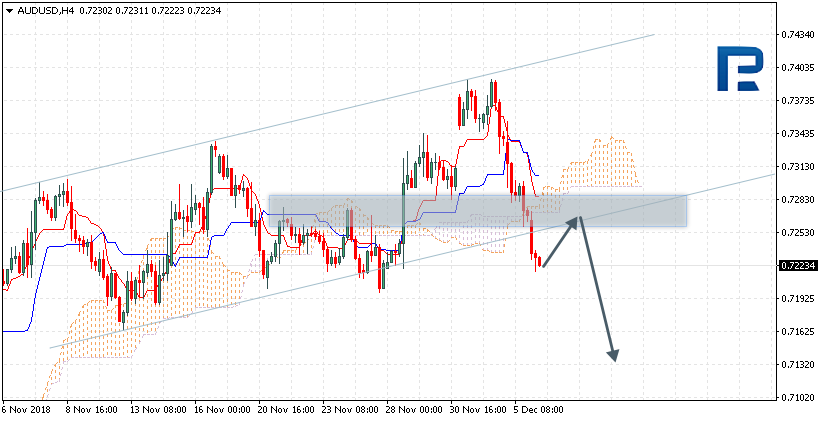This screenshot has height=421, width=819.
Task: Click the 5 Dec 08:00 time label
Action: (x=540, y=411)
